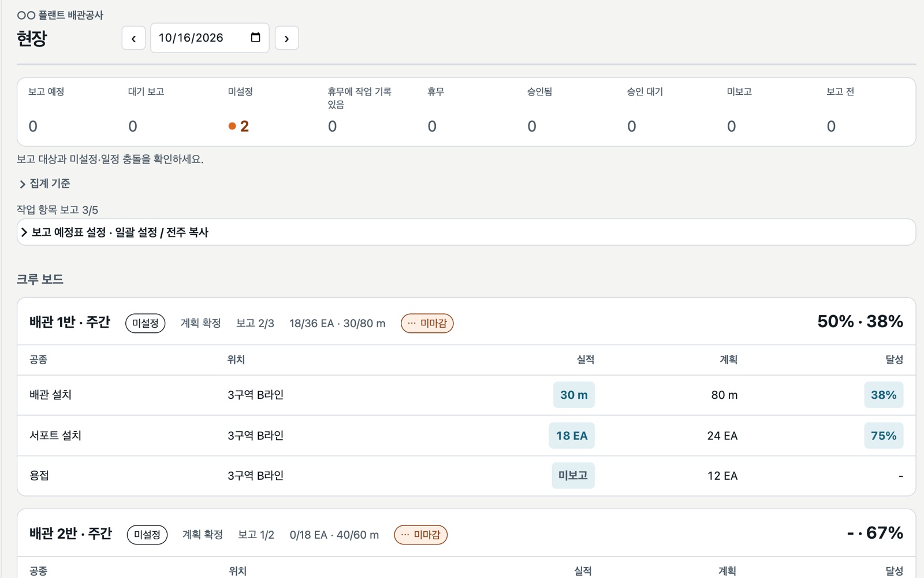Image resolution: width=924 pixels, height=578 pixels.
Task: Go to previous day with left arrow
Action: [x=133, y=38]
